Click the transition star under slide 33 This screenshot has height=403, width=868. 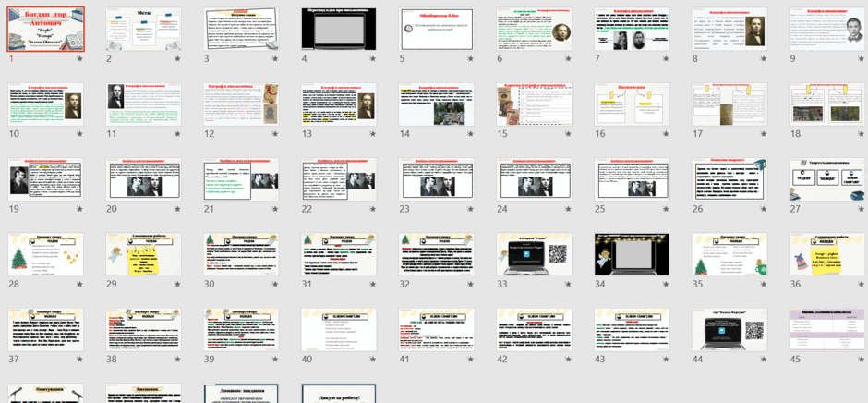tap(569, 284)
